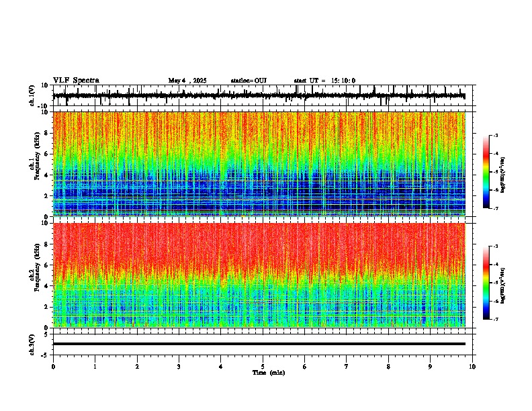Click the "1" tick on the Time axis
This screenshot has height=411, width=532.
pyautogui.click(x=95, y=367)
